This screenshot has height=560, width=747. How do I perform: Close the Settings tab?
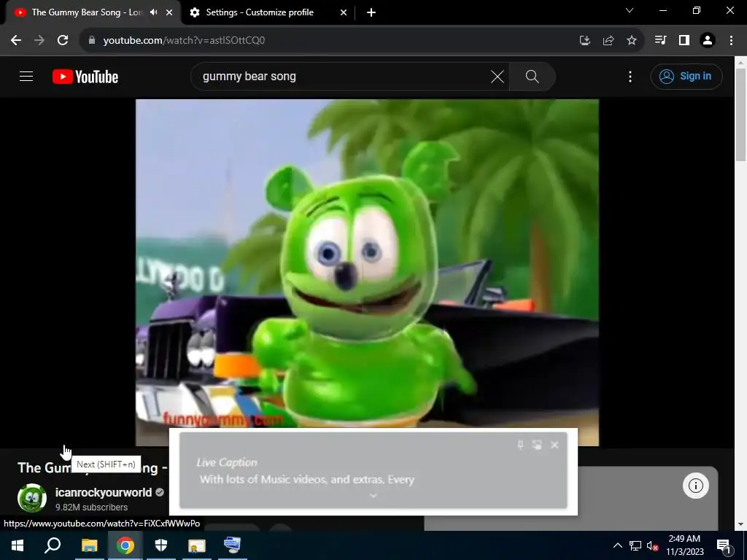(344, 12)
